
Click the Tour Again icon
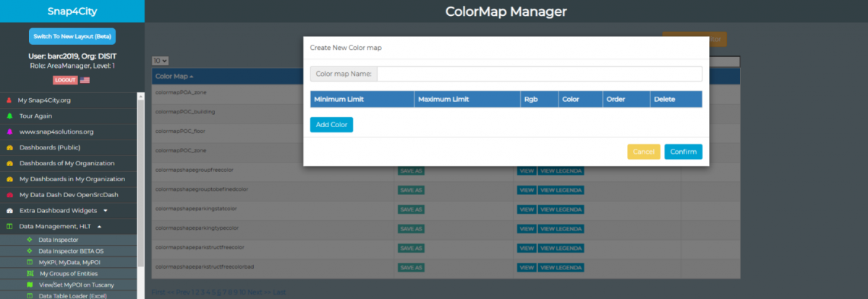[9, 116]
